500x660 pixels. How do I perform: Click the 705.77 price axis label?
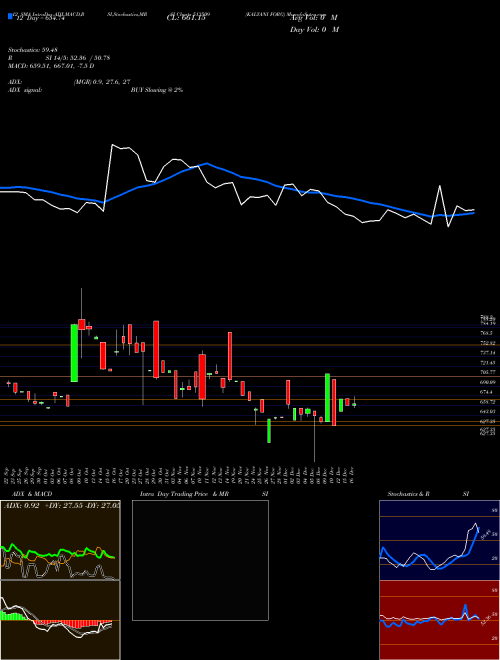point(488,372)
